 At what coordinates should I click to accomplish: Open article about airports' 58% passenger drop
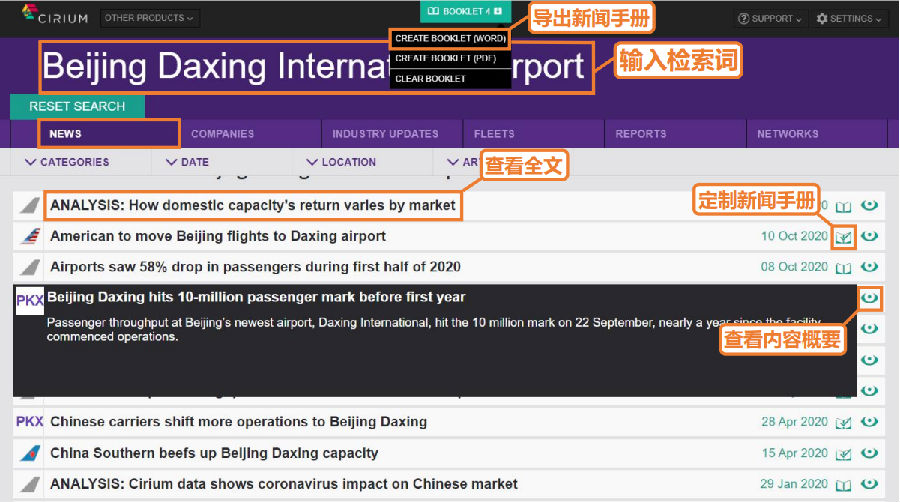(255, 267)
